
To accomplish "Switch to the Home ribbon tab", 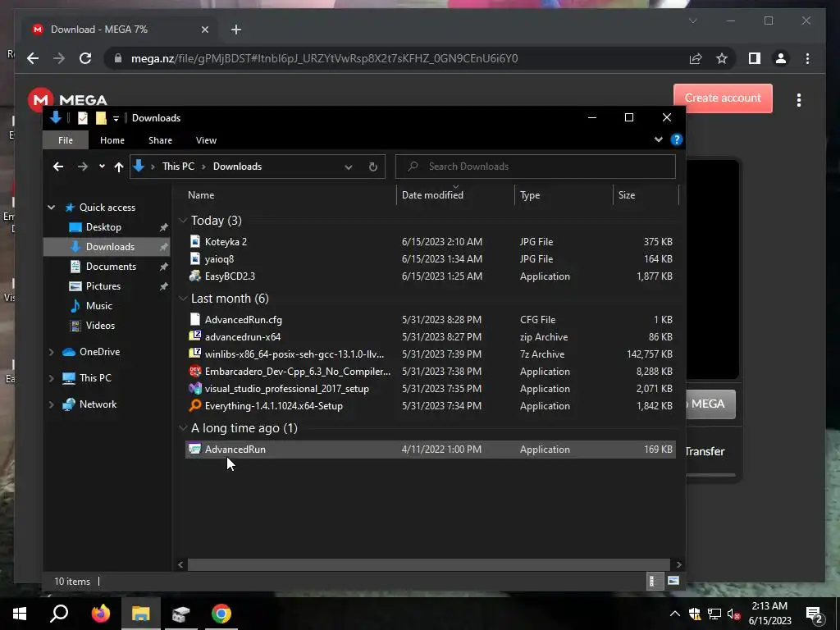I will [x=112, y=140].
